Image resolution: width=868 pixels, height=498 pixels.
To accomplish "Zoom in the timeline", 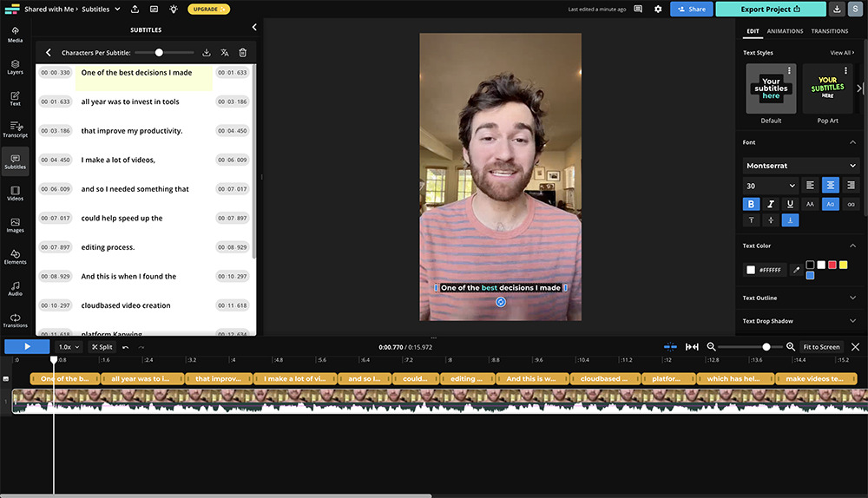I will pos(791,347).
